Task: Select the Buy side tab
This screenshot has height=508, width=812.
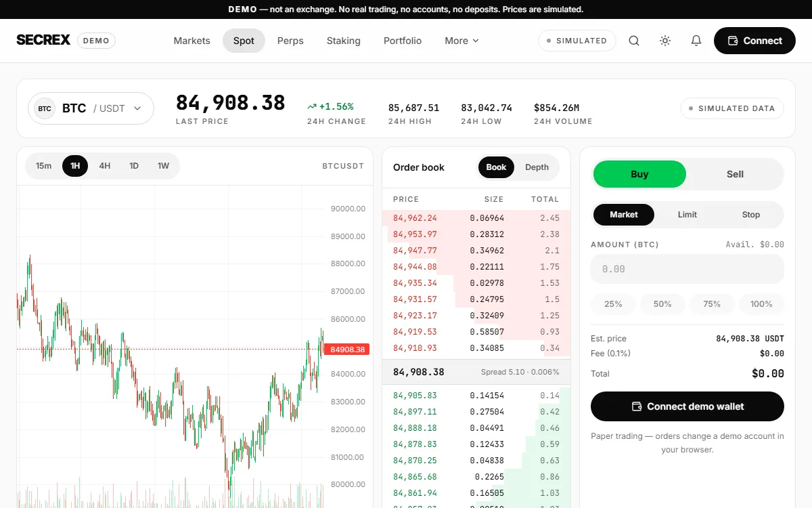Action: click(639, 174)
